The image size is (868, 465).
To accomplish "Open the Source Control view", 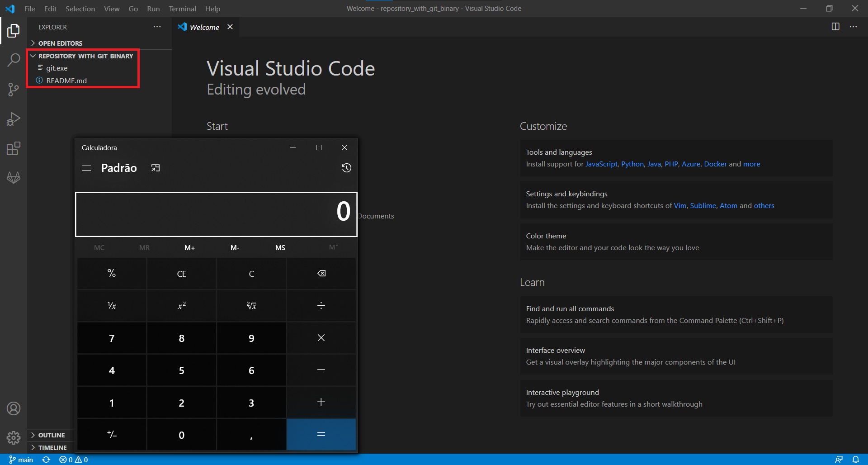I will point(14,89).
